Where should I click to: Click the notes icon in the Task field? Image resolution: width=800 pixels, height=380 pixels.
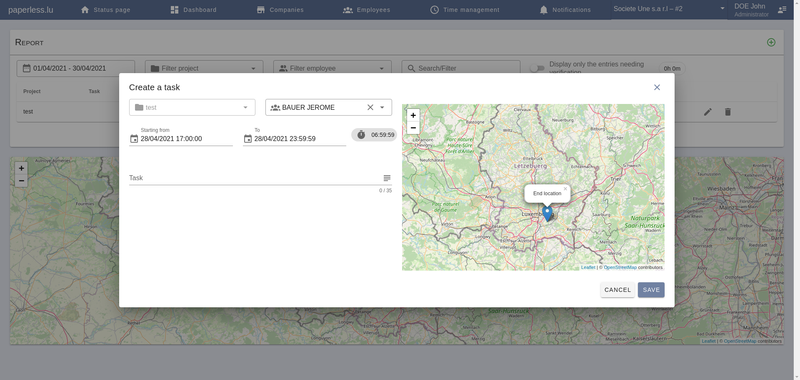point(387,178)
